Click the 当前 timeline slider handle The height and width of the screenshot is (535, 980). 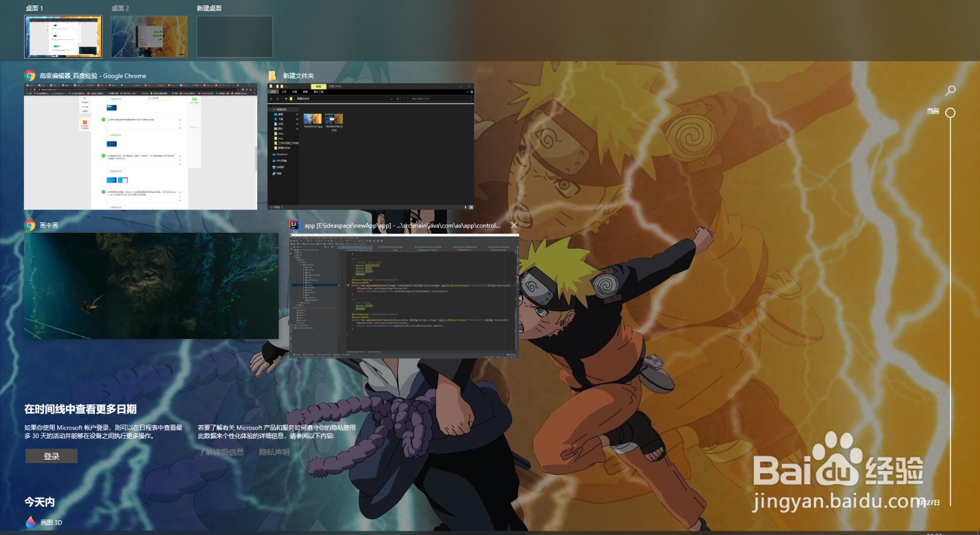[951, 113]
